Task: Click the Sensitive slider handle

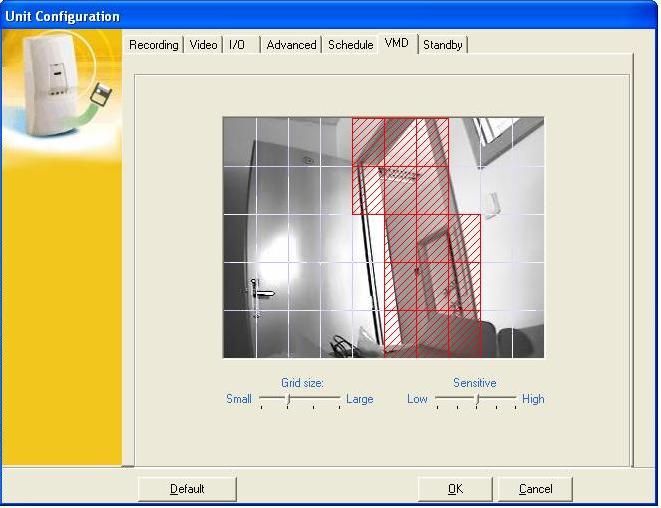Action: [477, 399]
